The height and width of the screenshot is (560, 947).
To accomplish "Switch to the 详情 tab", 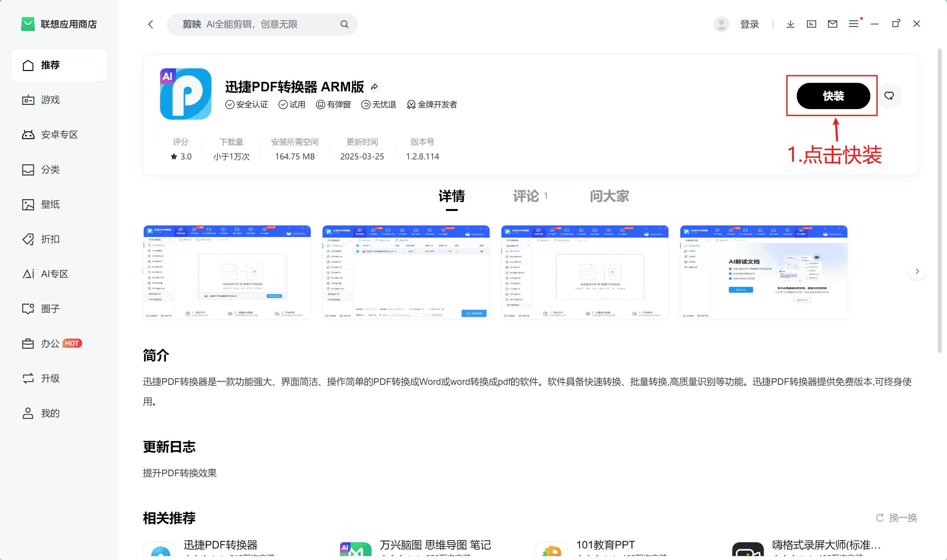I will coord(451,196).
